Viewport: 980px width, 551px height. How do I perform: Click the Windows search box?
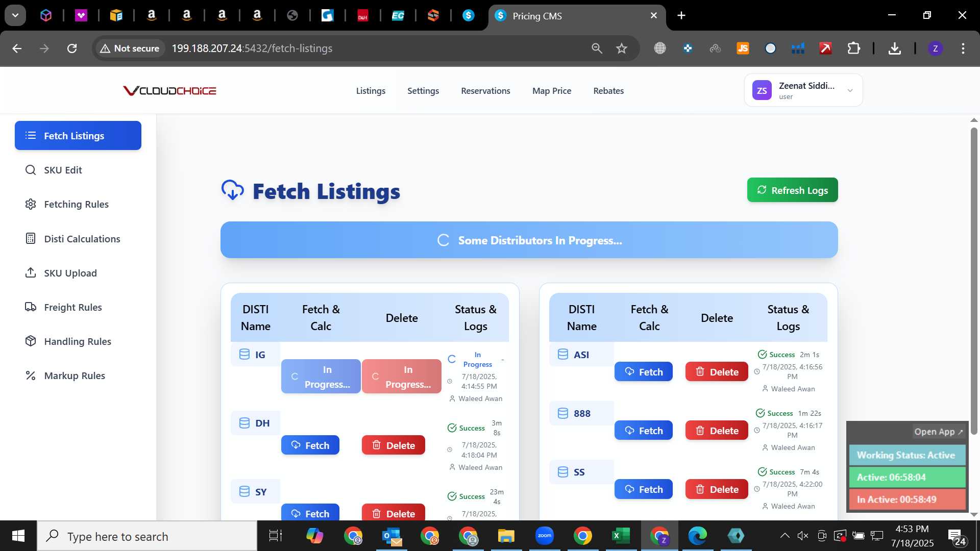(x=147, y=536)
